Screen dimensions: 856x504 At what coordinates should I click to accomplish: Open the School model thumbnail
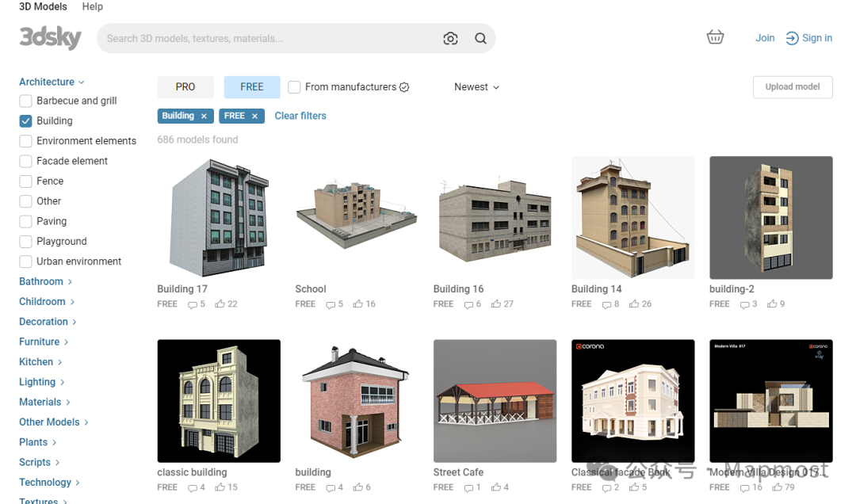pyautogui.click(x=357, y=217)
